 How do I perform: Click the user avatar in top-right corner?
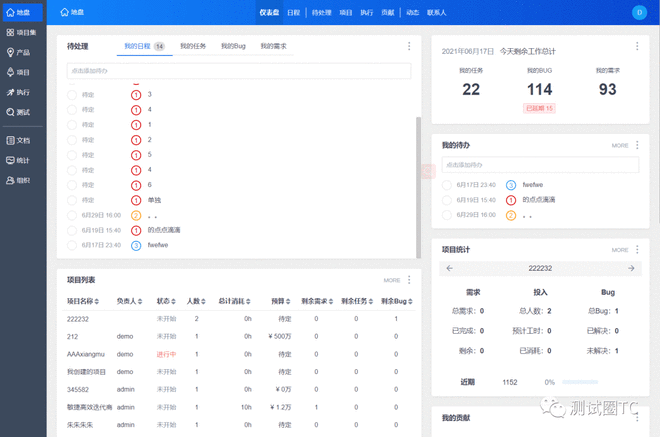(639, 13)
